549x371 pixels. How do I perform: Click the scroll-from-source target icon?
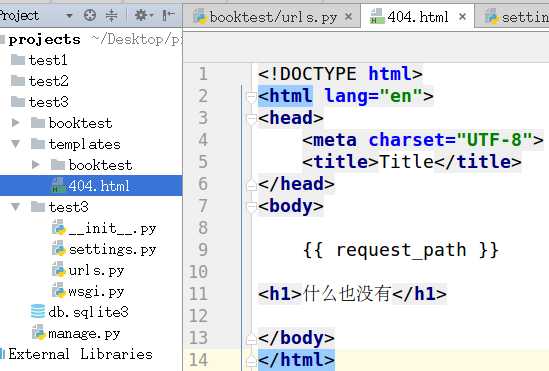click(90, 15)
